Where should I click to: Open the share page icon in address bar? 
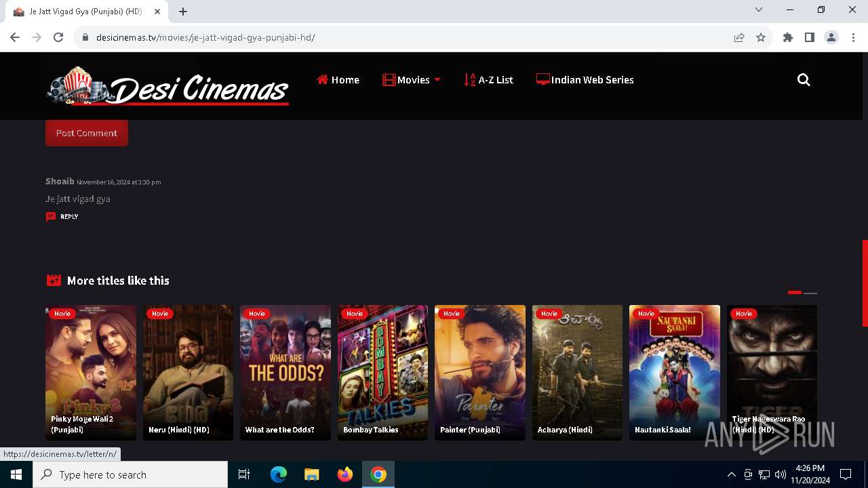click(739, 37)
